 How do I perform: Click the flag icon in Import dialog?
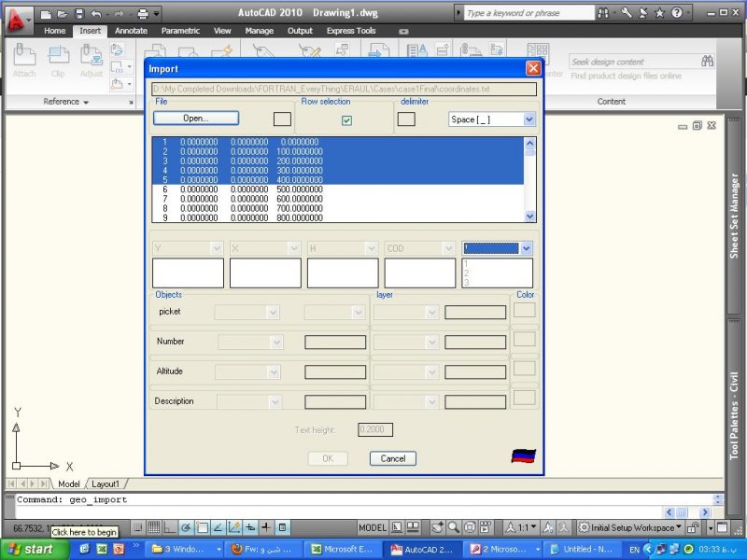click(x=524, y=456)
